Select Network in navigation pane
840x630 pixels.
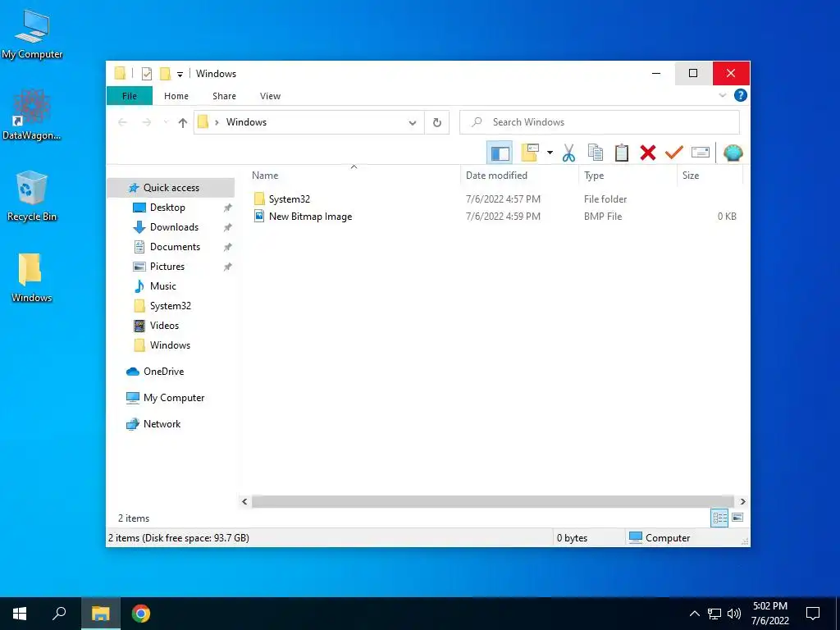click(162, 424)
